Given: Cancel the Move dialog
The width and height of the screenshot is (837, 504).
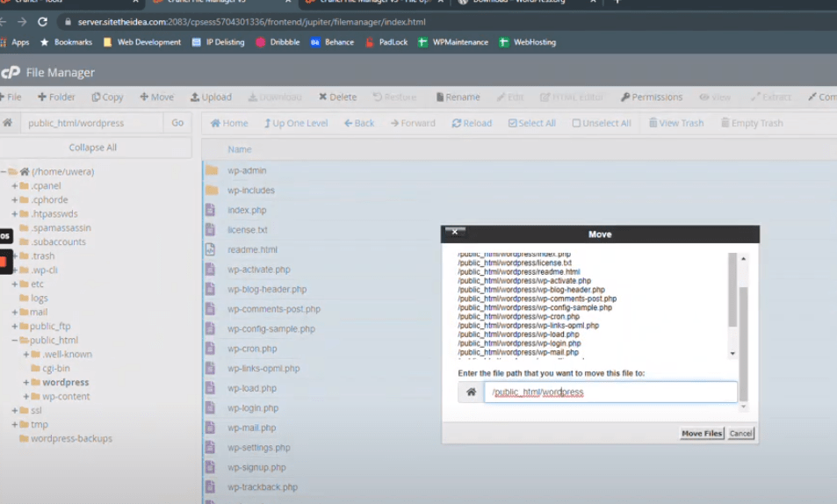Looking at the screenshot, I should [741, 433].
